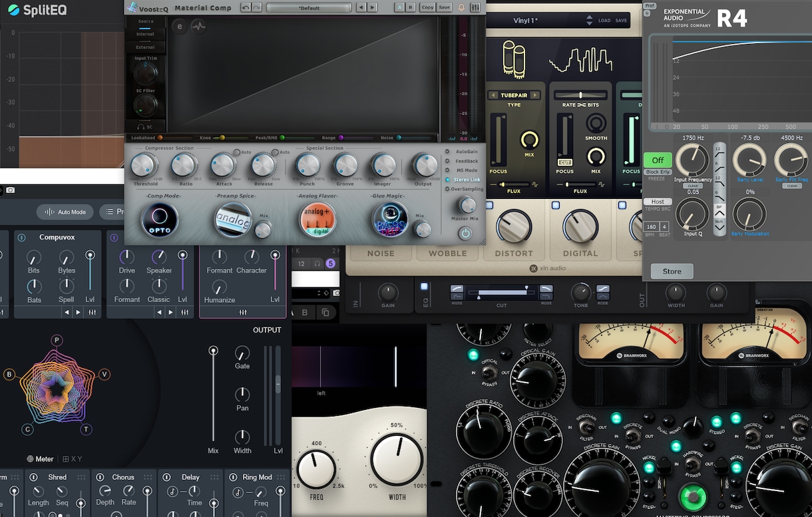Select next tube TYPE after TUBEPAIR
The image size is (812, 517).
(x=534, y=95)
